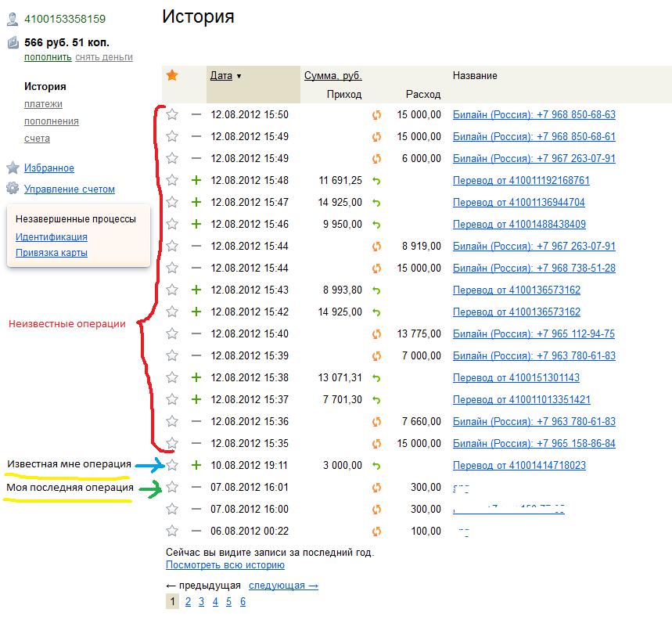Click repeat-payment icon for 13 775,00 expense
The height and width of the screenshot is (620, 672).
click(376, 334)
